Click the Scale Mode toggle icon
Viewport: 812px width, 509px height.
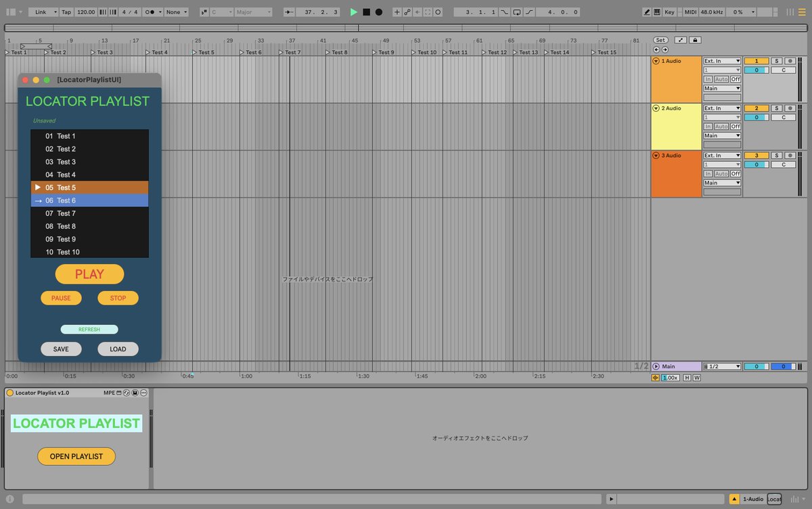click(x=204, y=12)
